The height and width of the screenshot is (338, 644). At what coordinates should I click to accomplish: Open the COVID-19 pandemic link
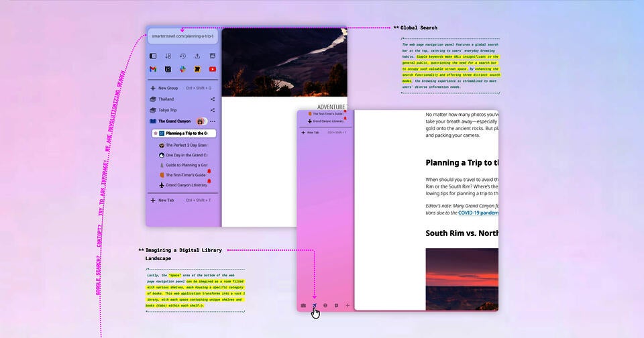478,213
